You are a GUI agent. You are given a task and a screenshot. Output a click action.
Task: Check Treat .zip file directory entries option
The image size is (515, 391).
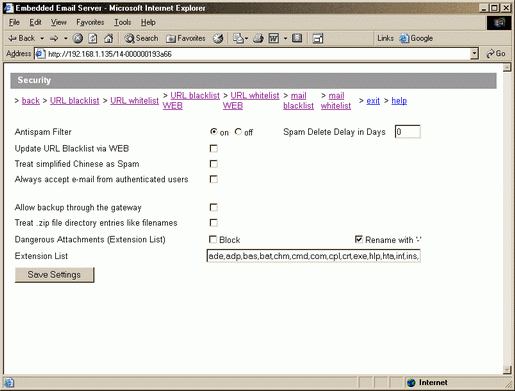tap(214, 223)
